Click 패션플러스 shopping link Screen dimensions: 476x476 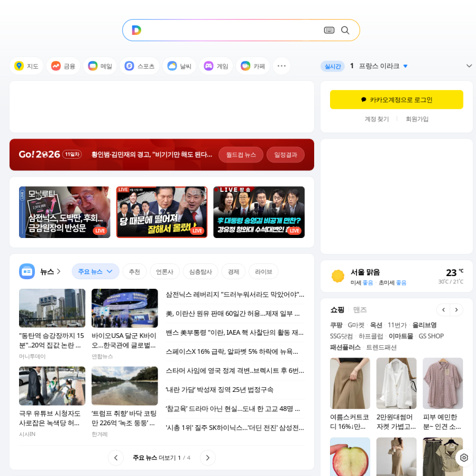[345, 347]
